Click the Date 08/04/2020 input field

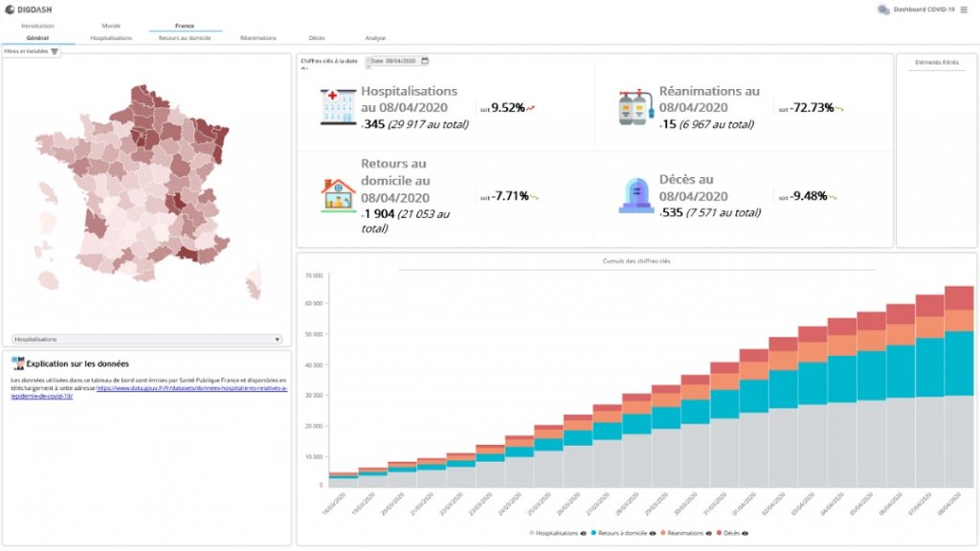coord(398,60)
